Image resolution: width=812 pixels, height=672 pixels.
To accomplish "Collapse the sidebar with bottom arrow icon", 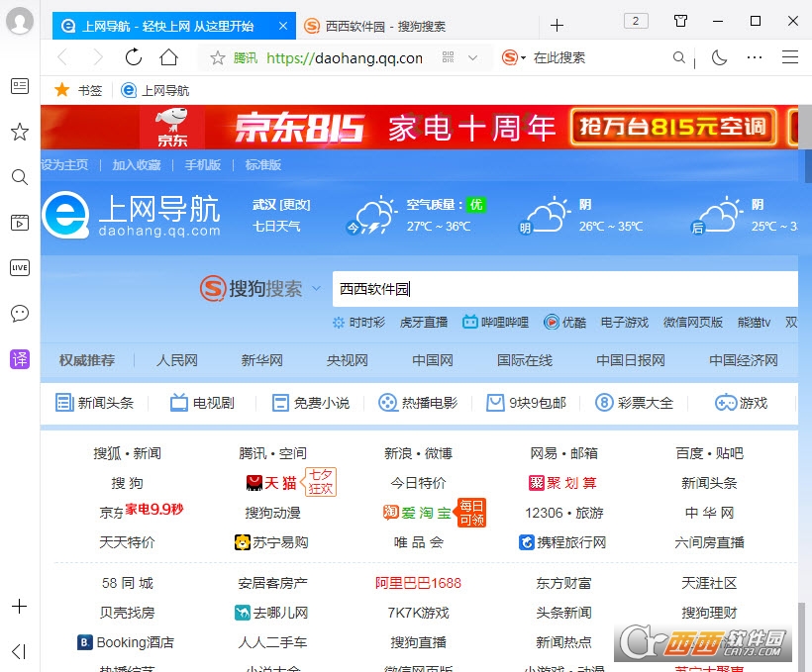I will pyautogui.click(x=19, y=651).
